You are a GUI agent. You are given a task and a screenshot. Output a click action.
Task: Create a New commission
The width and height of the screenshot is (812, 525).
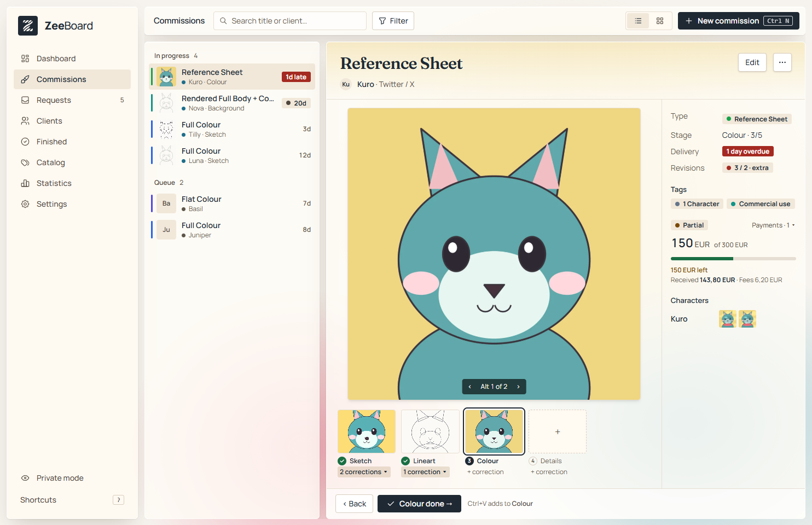pyautogui.click(x=739, y=21)
